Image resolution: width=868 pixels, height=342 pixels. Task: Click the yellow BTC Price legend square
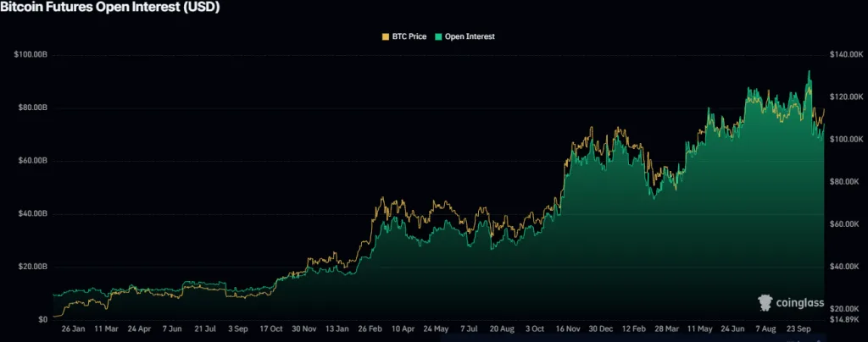point(386,36)
